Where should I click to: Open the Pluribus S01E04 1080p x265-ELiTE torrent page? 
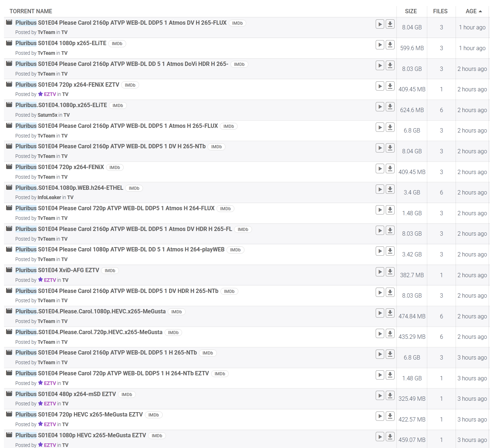(x=61, y=43)
